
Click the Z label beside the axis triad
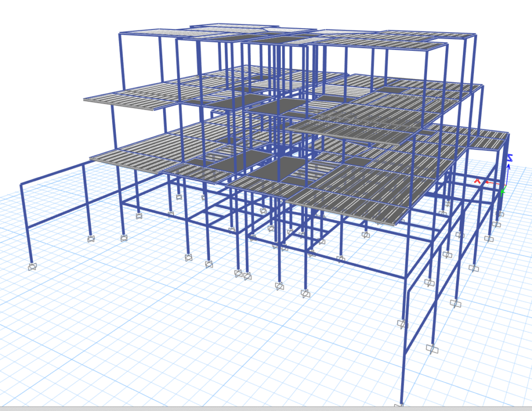coord(510,157)
